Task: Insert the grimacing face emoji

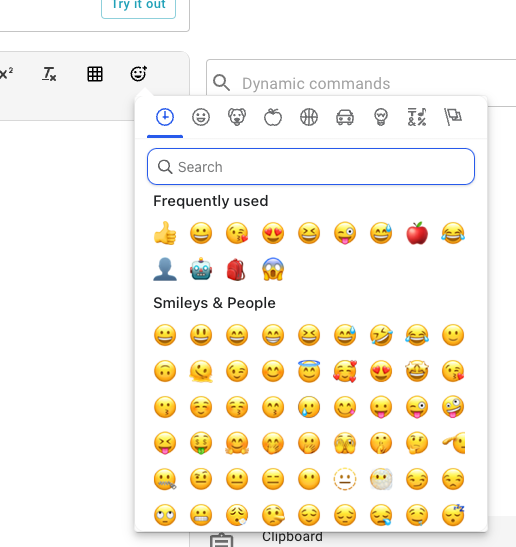Action: pyautogui.click(x=201, y=515)
